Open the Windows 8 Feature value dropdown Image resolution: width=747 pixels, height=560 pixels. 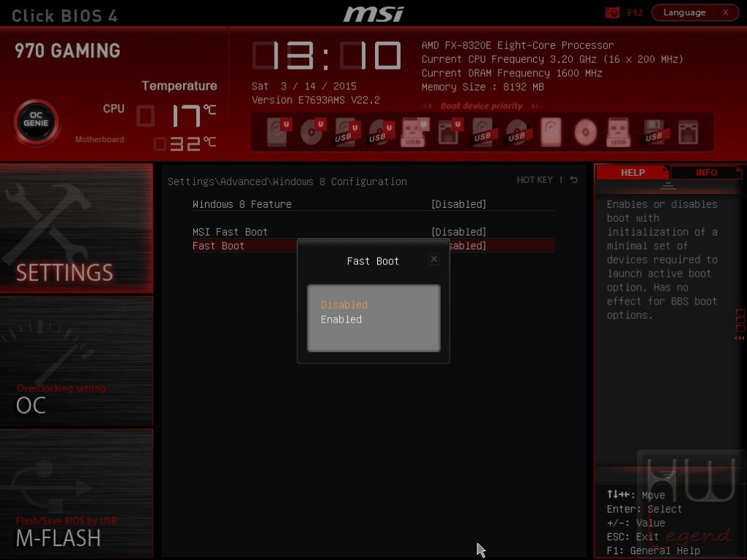coord(458,204)
